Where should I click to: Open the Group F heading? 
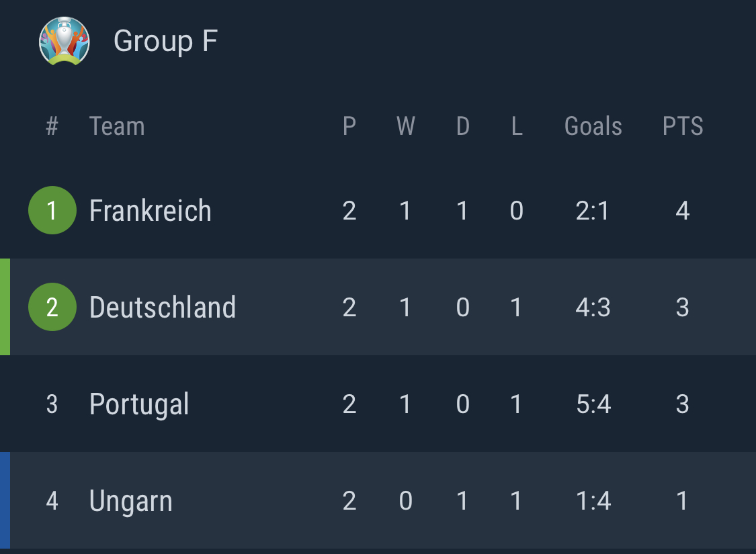tap(165, 42)
